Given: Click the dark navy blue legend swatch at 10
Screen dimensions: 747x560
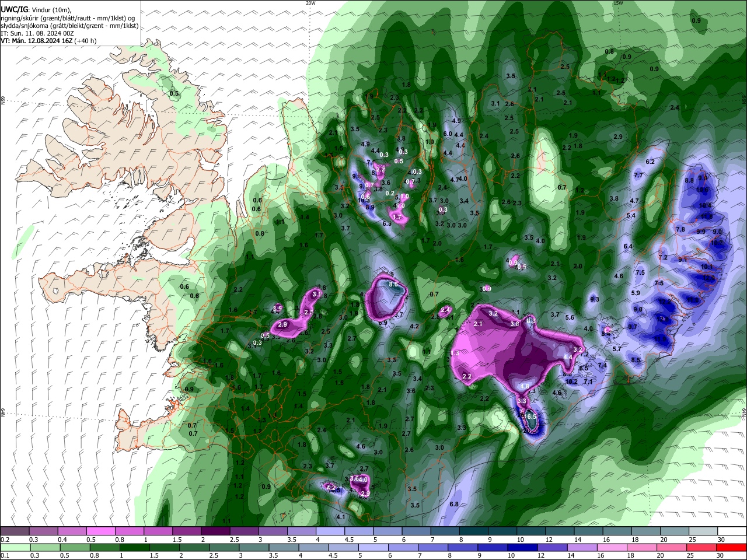Looking at the screenshot, I should 521,547.
